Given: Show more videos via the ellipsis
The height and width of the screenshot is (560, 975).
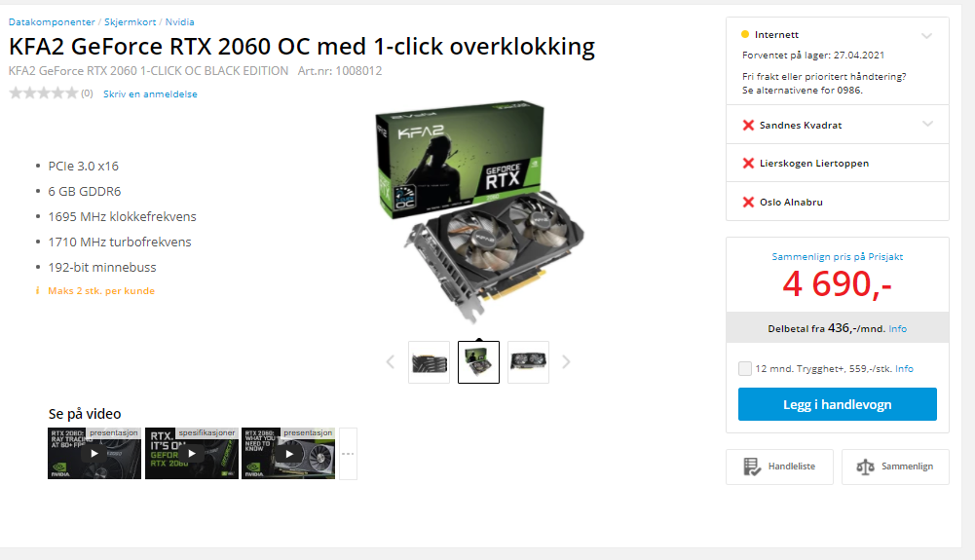Looking at the screenshot, I should [x=349, y=453].
